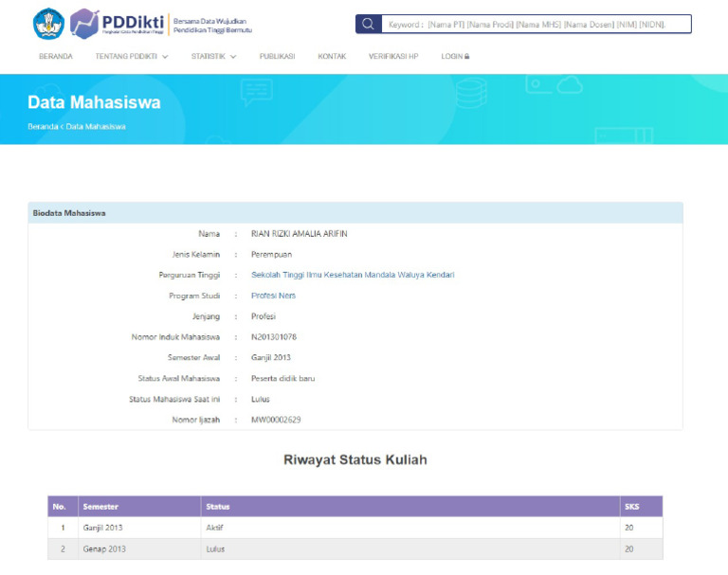Open the Beranda menu item
The height and width of the screenshot is (575, 728).
pyautogui.click(x=56, y=57)
